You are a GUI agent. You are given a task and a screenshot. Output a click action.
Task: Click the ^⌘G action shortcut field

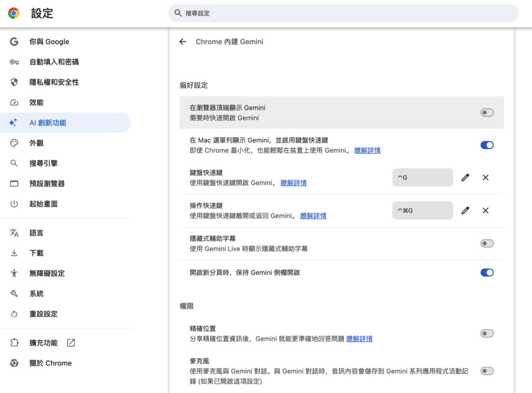coord(422,211)
